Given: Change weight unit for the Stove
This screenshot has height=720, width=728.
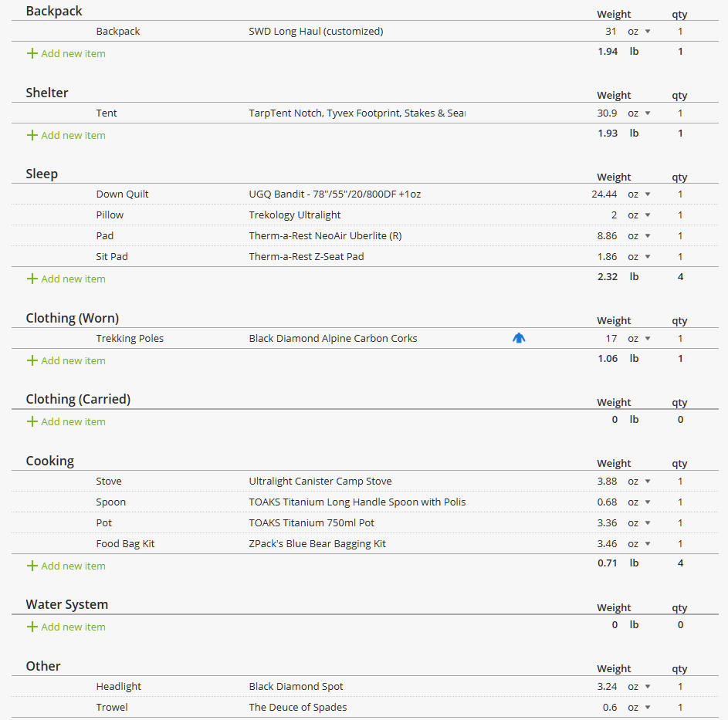Looking at the screenshot, I should [638, 482].
